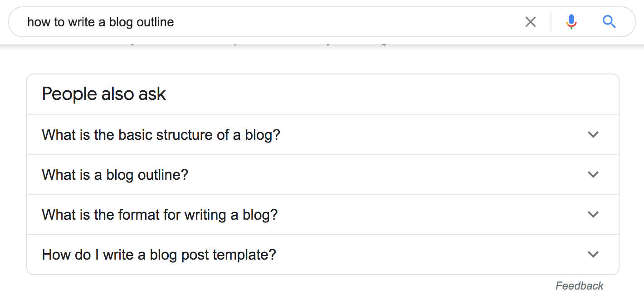644x305 pixels.
Task: Place cursor on word 'outline' in search box
Action: [x=156, y=22]
